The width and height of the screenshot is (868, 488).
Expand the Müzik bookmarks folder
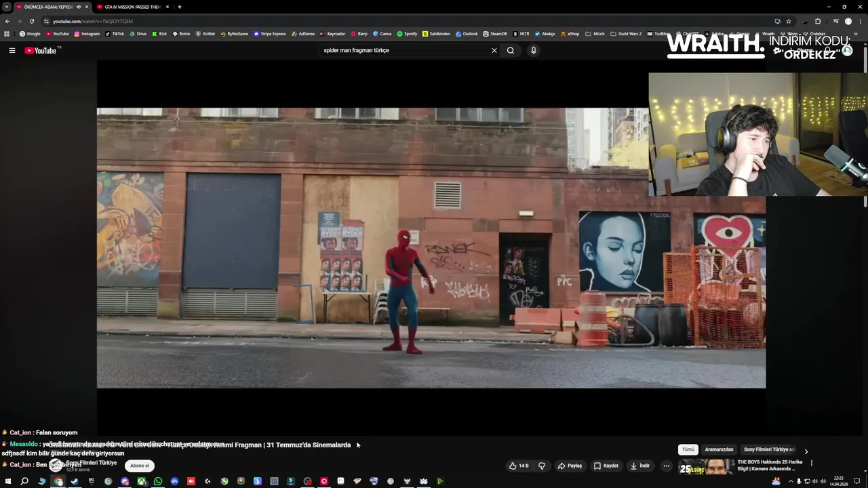595,34
